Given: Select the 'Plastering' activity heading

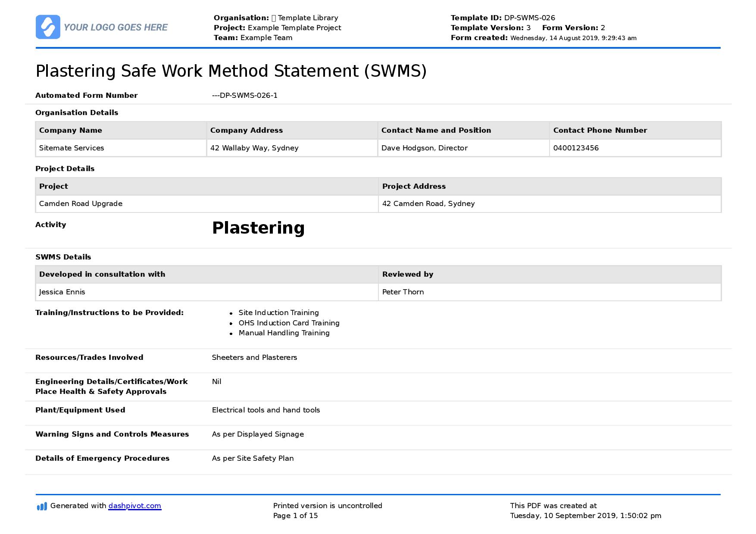Looking at the screenshot, I should [258, 228].
